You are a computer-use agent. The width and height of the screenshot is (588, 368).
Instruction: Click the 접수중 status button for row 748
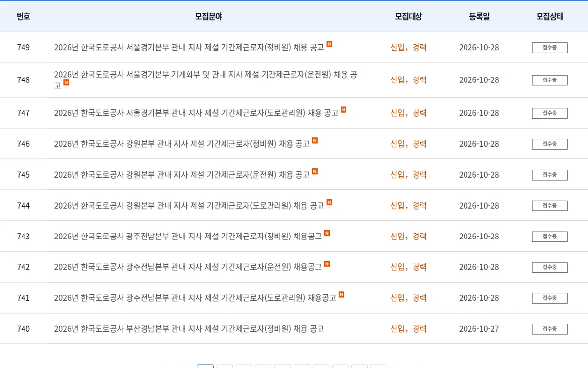[x=550, y=80]
